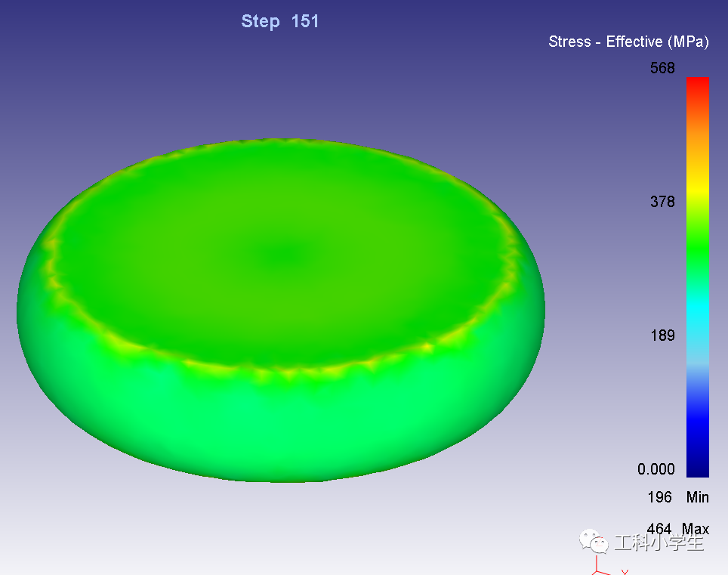Click the red coordinate axis triad

tap(609, 566)
